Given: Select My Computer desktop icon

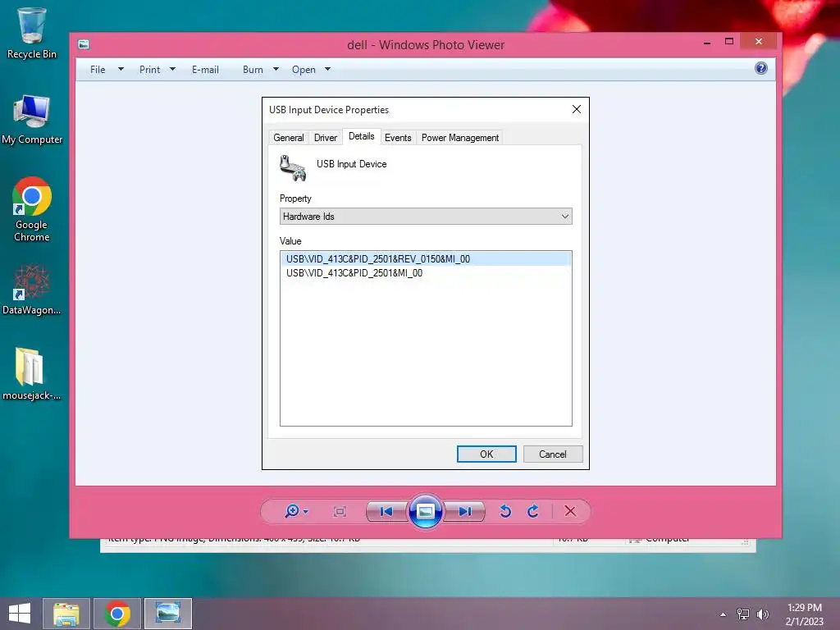Looking at the screenshot, I should tap(32, 120).
